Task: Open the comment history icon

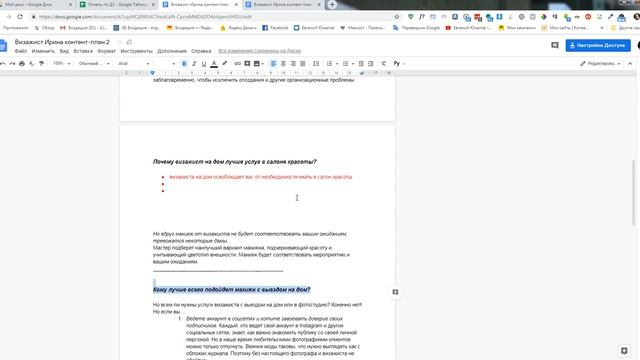Action: (555, 45)
